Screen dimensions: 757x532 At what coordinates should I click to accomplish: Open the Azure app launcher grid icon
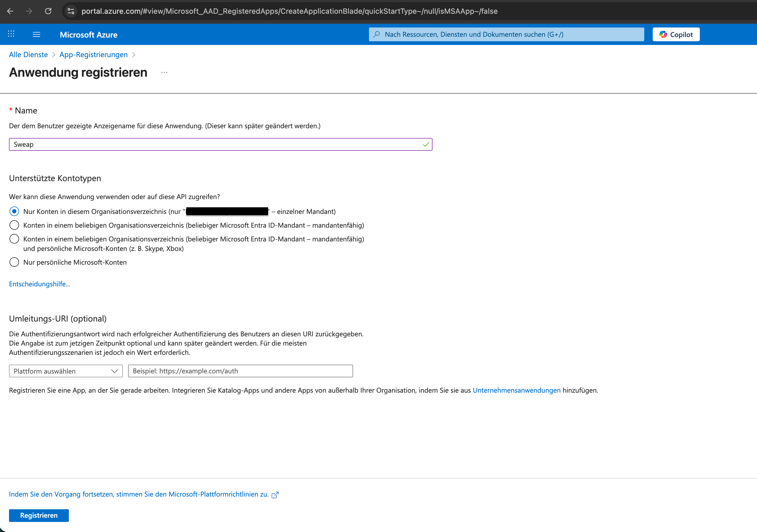click(11, 34)
